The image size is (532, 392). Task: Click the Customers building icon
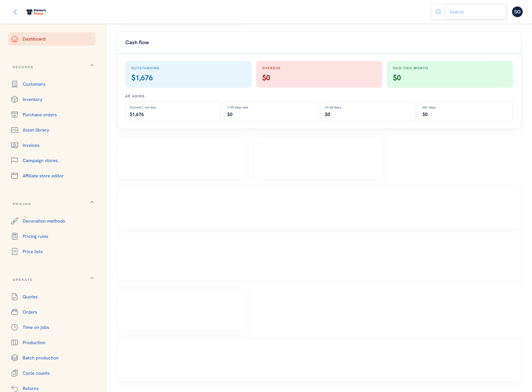[x=15, y=84]
